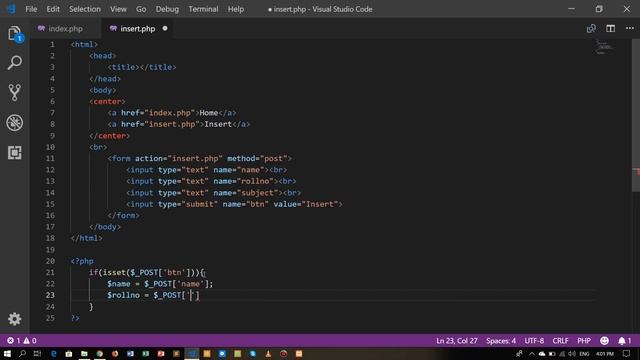Open the Manage gear menu

(15, 319)
